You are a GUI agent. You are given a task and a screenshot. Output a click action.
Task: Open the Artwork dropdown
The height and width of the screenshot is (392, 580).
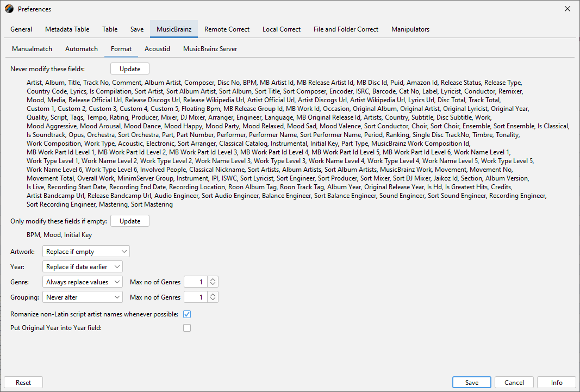86,252
